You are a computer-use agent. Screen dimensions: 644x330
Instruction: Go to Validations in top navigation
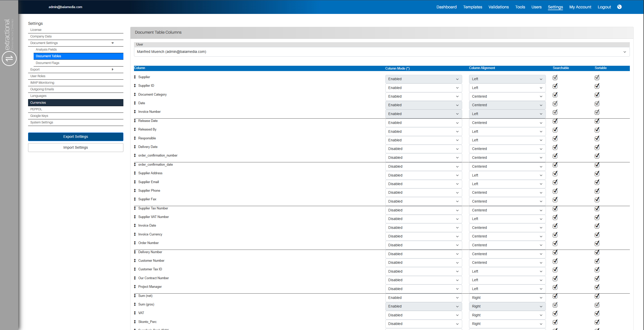click(x=498, y=7)
